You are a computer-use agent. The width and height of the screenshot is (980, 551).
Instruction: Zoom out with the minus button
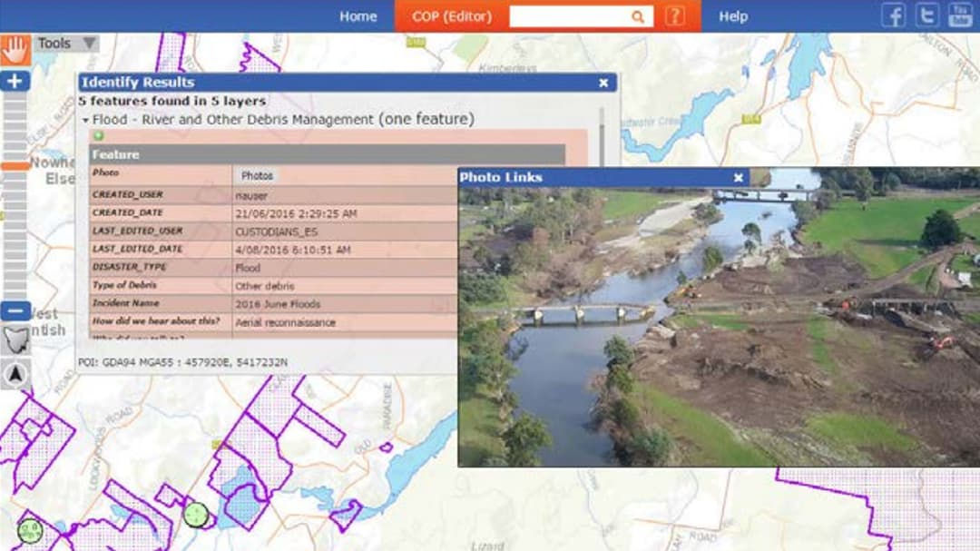[14, 311]
